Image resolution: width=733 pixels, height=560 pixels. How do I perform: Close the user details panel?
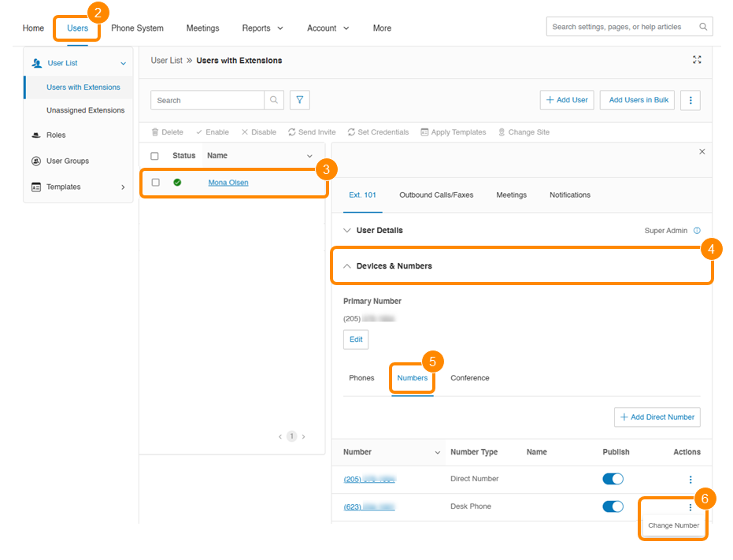(702, 151)
